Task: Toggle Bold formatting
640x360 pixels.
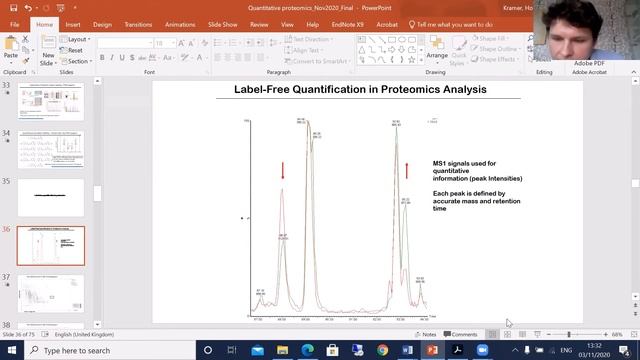Action: click(102, 58)
